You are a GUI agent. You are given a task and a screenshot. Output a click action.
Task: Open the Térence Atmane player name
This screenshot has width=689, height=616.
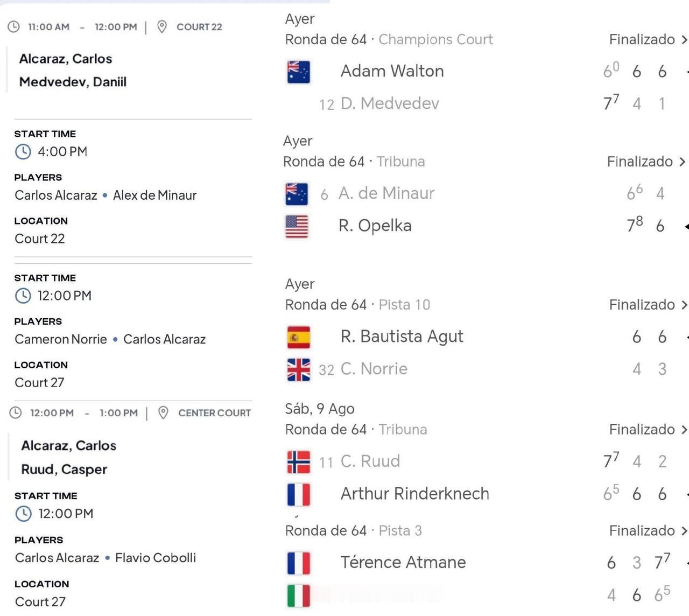click(x=403, y=562)
